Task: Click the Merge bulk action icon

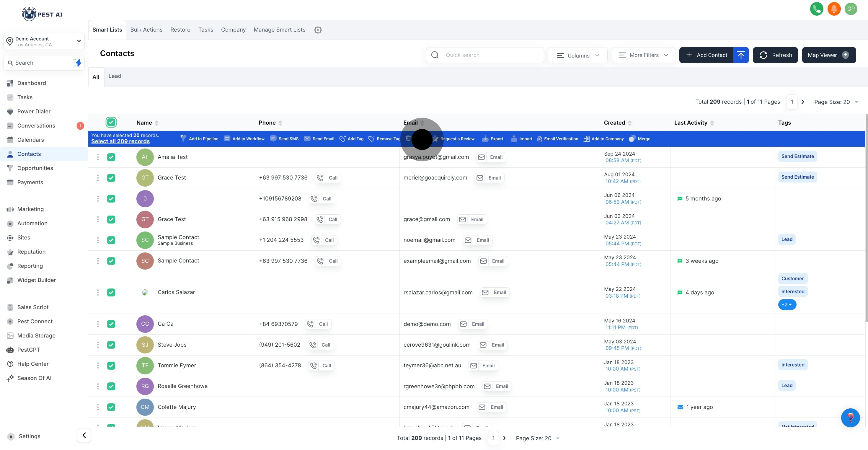Action: point(632,139)
